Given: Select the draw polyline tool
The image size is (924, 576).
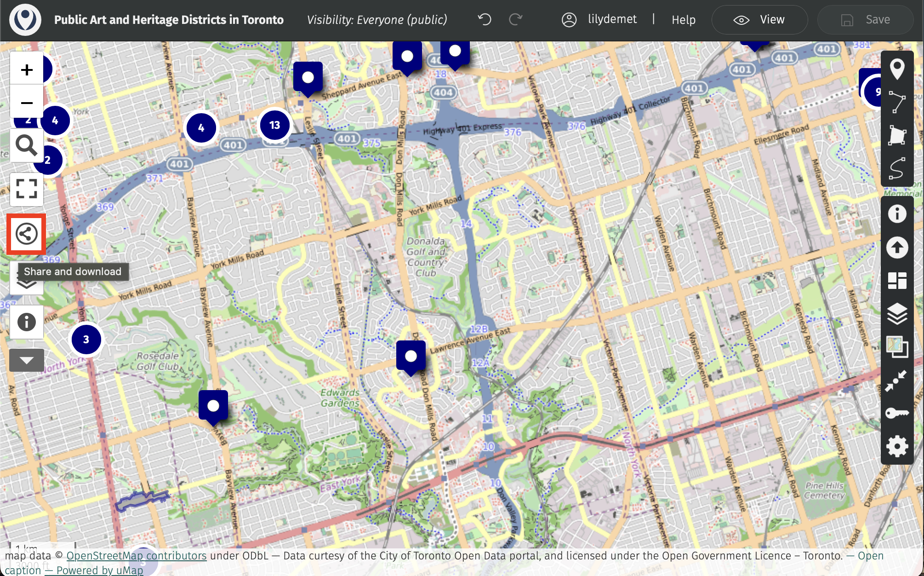Looking at the screenshot, I should [x=897, y=102].
